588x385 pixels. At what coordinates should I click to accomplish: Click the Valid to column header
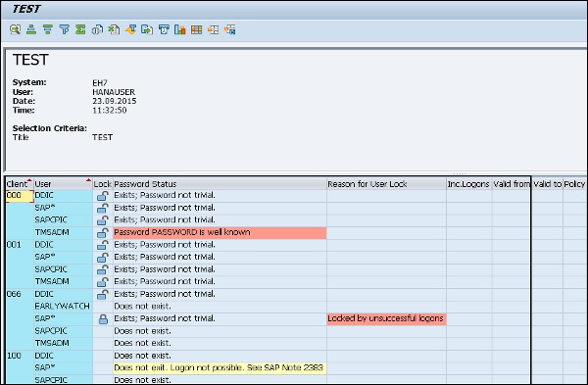548,184
